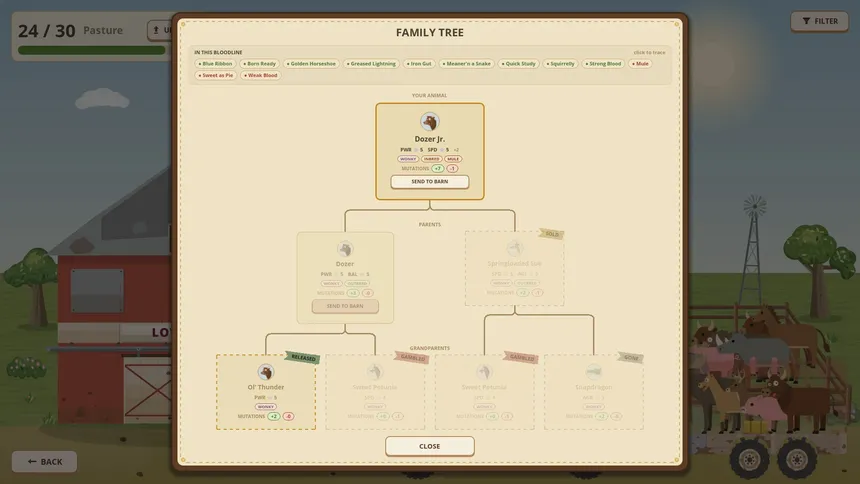Click the INBRED tag on Dozer Jr.
Viewport: 860px width, 484px height.
point(431,159)
